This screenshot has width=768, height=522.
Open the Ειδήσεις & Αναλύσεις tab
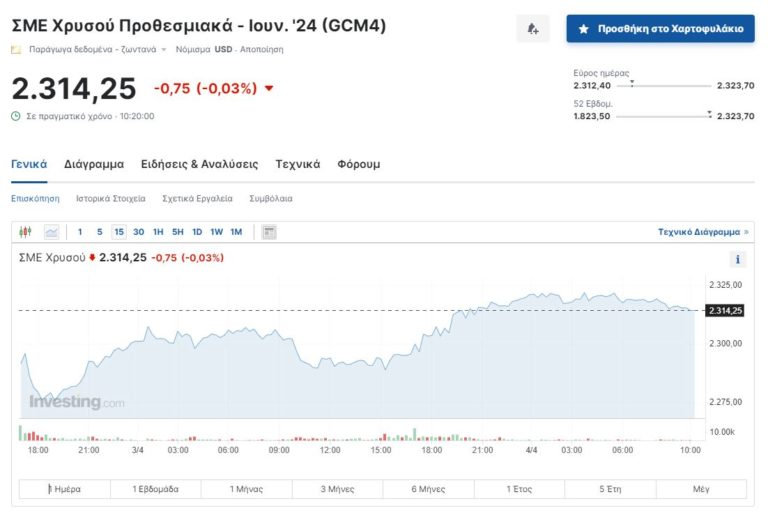pyautogui.click(x=199, y=164)
